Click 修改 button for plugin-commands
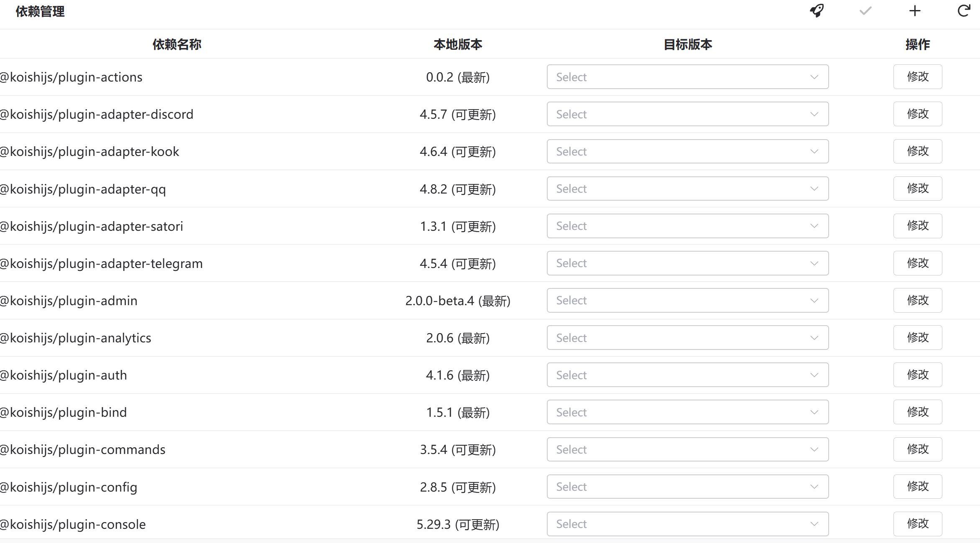The height and width of the screenshot is (543, 980). click(918, 449)
